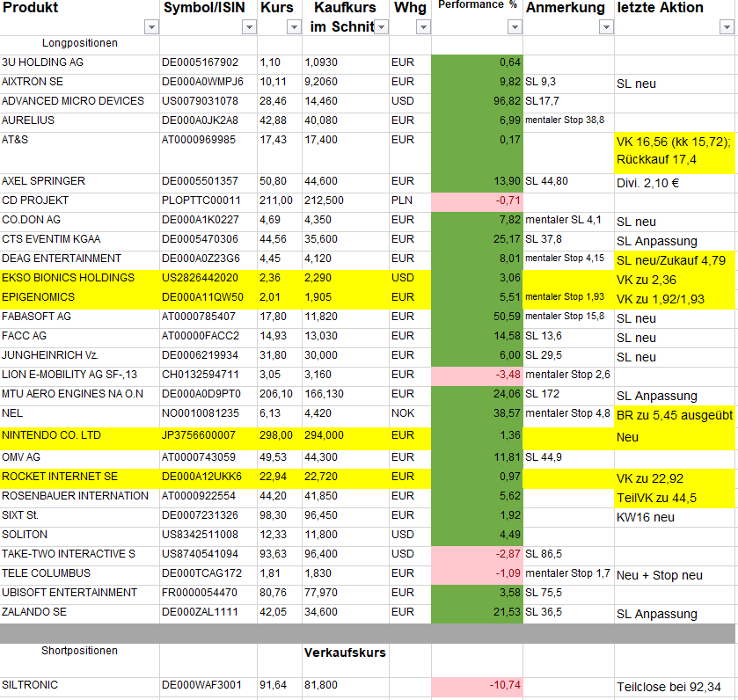Viewport: 738px width, 700px height.
Task: Open the Kaufkurs im Schnitt filter dropdown
Action: pos(382,27)
